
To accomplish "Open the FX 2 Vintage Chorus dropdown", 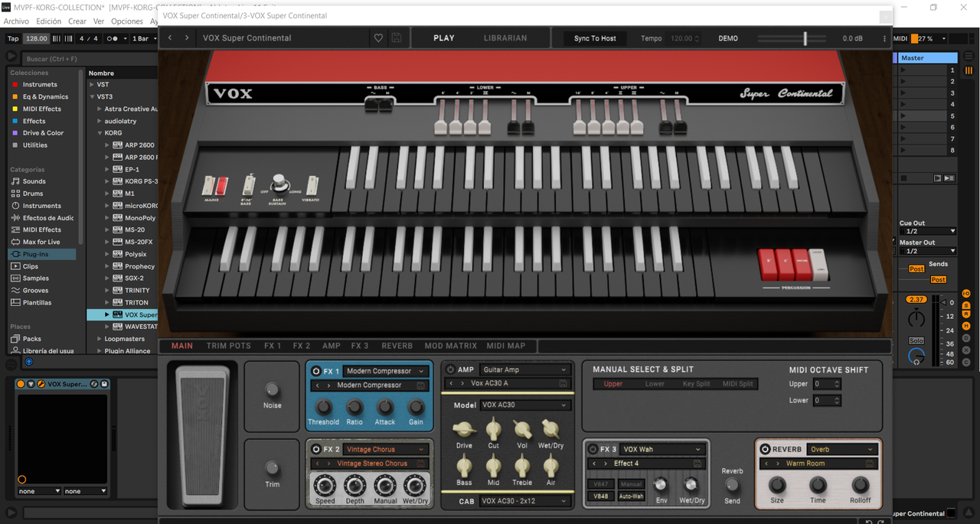I will coord(386,450).
